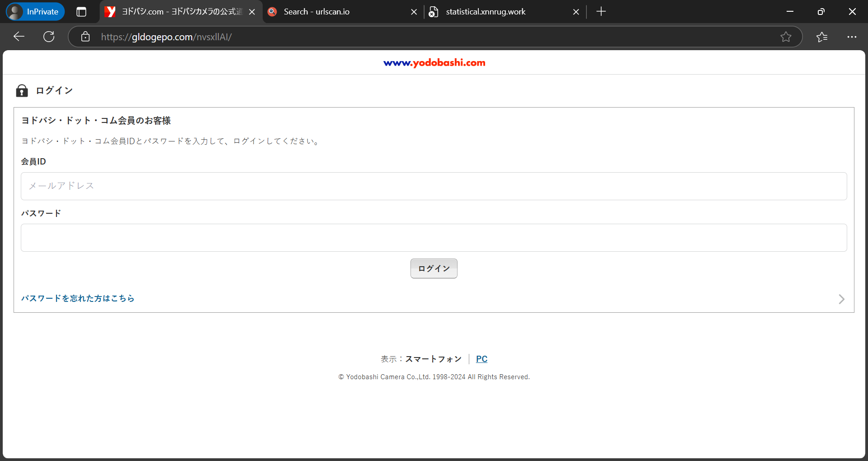868x461 pixels.
Task: Go back with the back arrow
Action: pos(19,37)
